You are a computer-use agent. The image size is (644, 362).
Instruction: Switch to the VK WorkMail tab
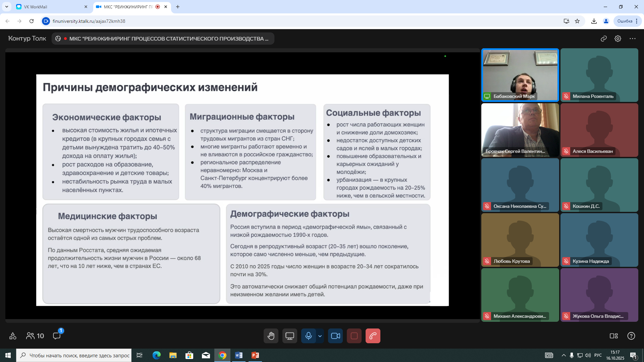[x=50, y=7]
